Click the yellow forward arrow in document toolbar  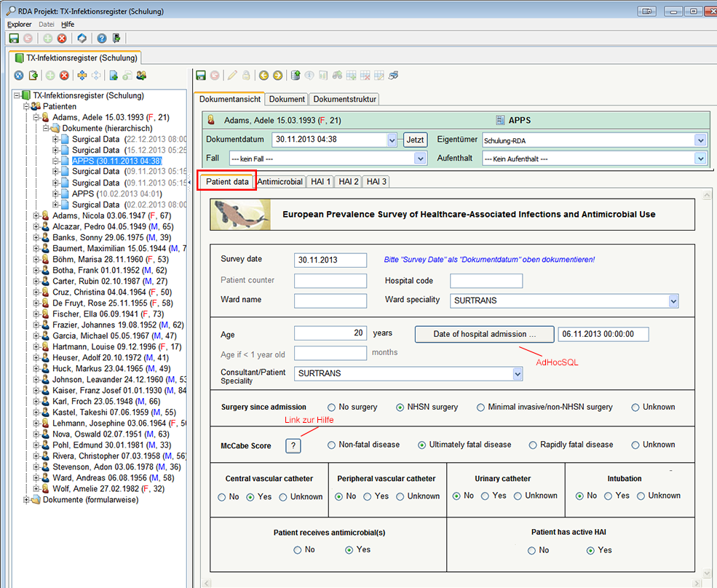coord(277,75)
